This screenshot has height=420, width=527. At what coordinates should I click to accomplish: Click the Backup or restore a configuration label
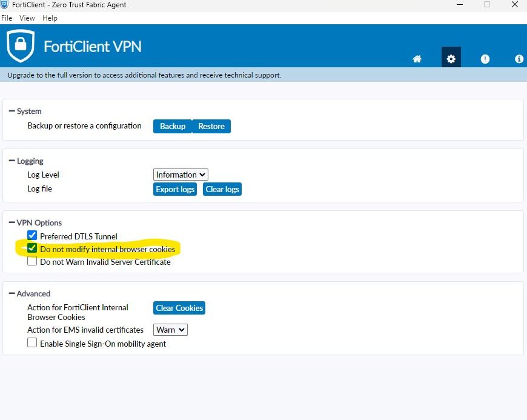[84, 126]
